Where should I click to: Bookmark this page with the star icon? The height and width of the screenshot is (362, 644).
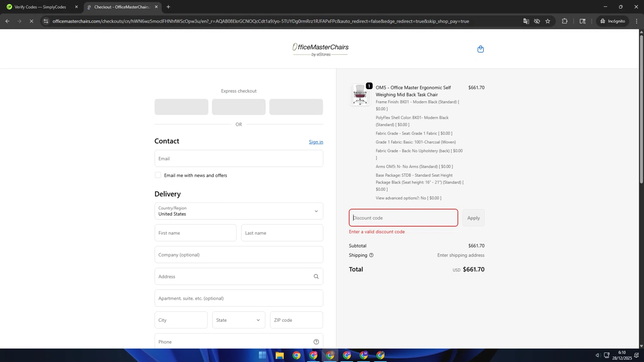pyautogui.click(x=548, y=21)
